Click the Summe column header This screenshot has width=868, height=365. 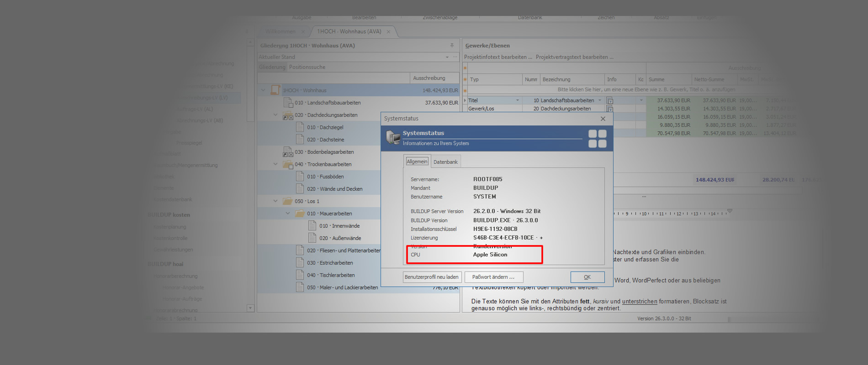[669, 79]
